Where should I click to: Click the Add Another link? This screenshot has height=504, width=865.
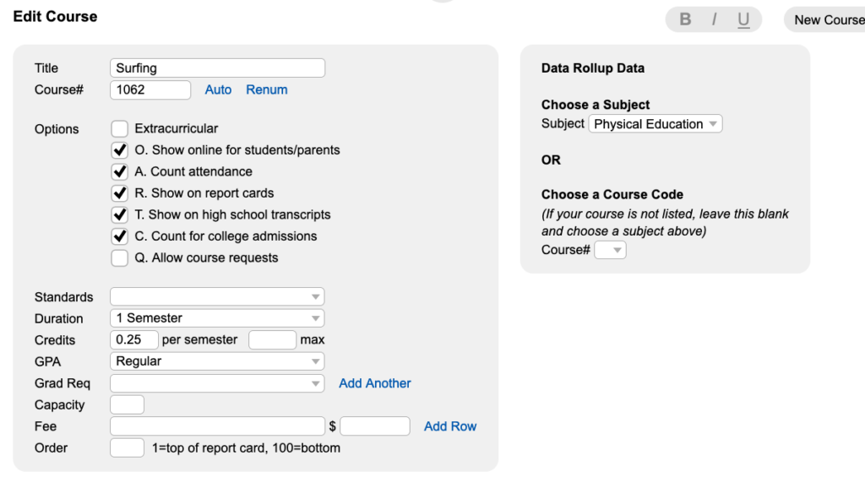click(374, 383)
